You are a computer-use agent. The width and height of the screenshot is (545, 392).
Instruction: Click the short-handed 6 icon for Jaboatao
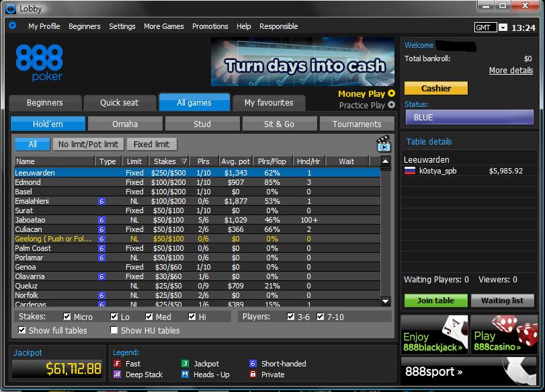point(101,220)
